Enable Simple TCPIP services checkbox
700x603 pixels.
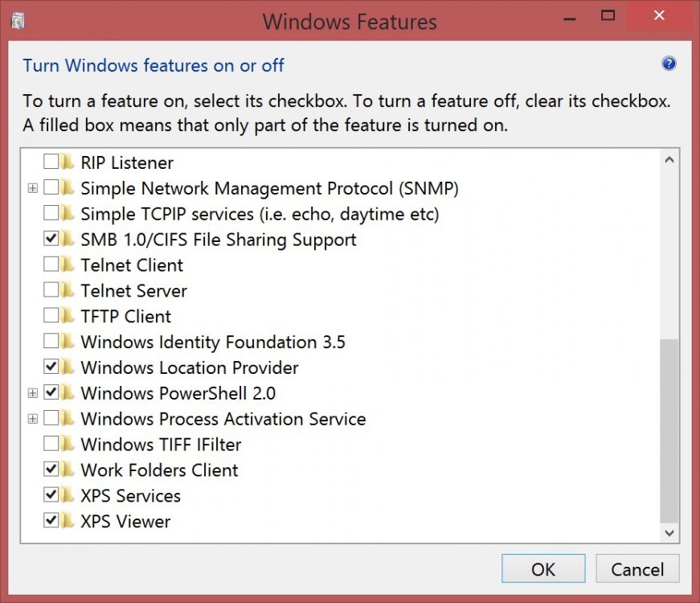click(51, 213)
